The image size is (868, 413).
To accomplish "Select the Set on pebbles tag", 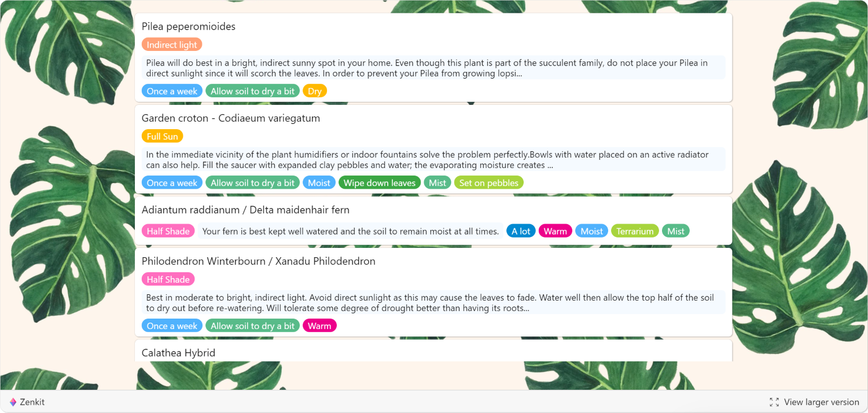I will 489,183.
